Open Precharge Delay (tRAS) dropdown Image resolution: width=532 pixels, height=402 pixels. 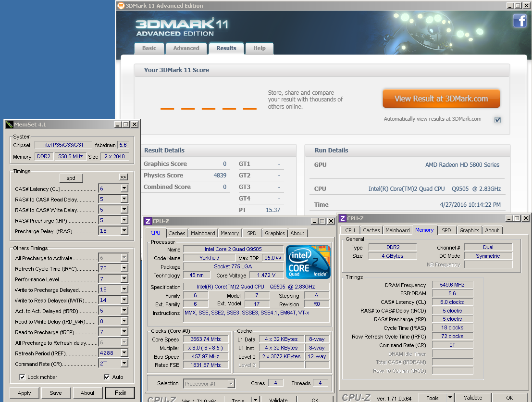[x=124, y=230]
